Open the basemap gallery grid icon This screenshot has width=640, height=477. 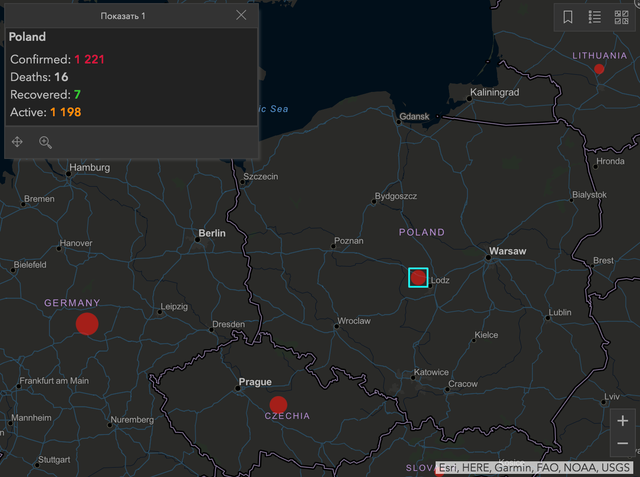pyautogui.click(x=621, y=17)
